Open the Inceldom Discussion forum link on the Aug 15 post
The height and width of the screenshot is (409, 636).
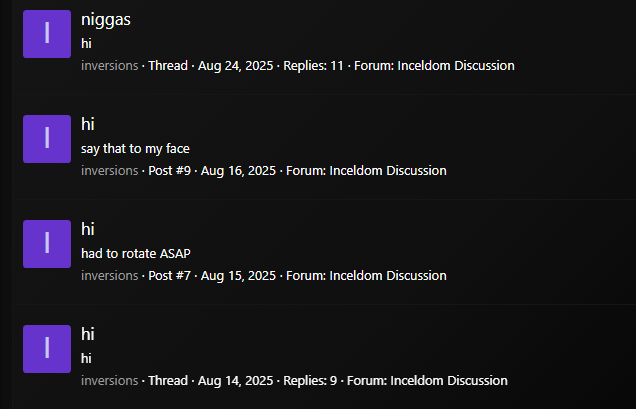388,276
